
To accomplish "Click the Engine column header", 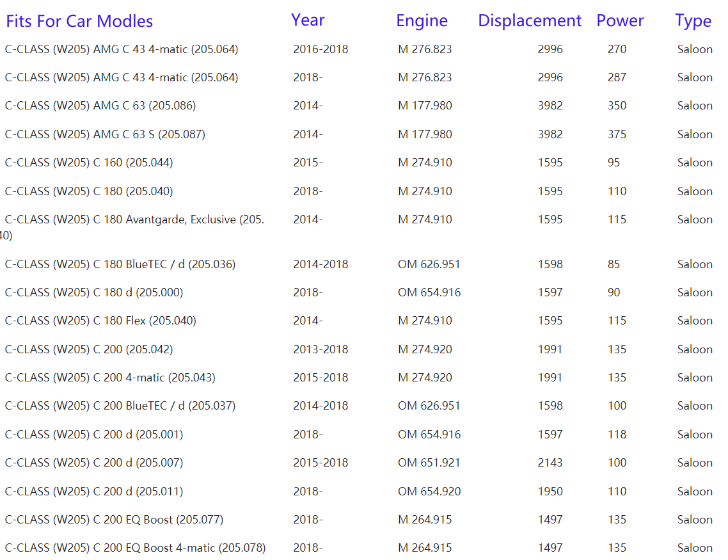I will click(x=422, y=20).
